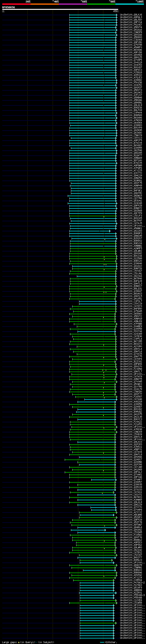Image resolution: width=146 pixels, height=644 pixels.
Task: Open hit UniRef100_C9WSP9
Action: 131,32
